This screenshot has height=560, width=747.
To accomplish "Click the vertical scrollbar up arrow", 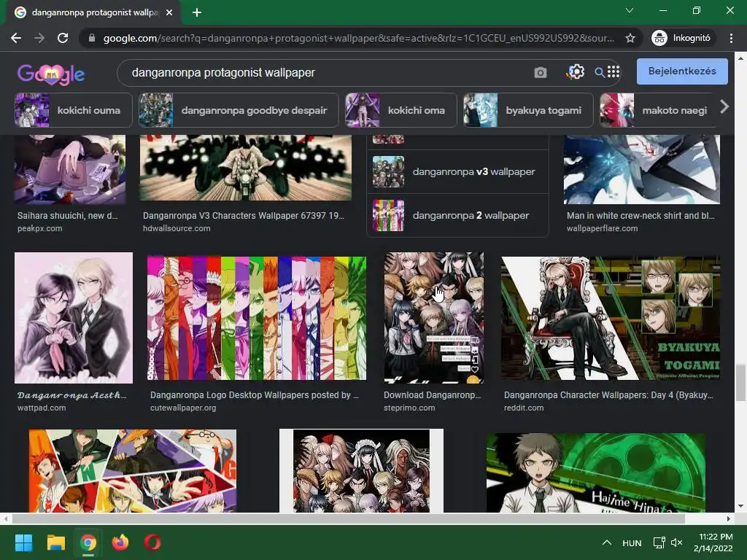I will coord(740,58).
